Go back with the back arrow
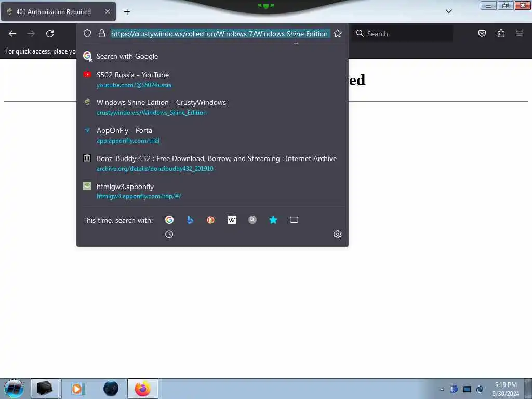 click(x=12, y=34)
